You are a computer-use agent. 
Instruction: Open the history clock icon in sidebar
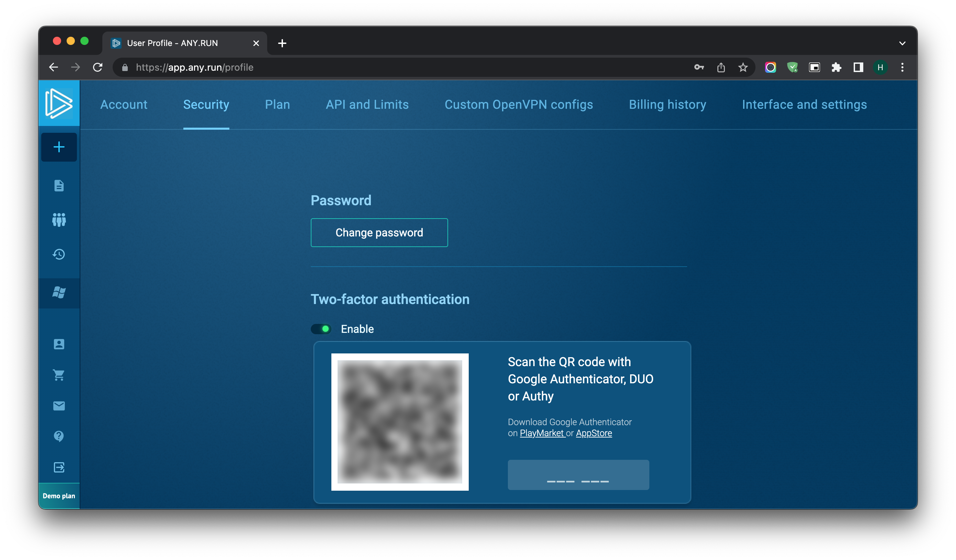[x=59, y=254]
